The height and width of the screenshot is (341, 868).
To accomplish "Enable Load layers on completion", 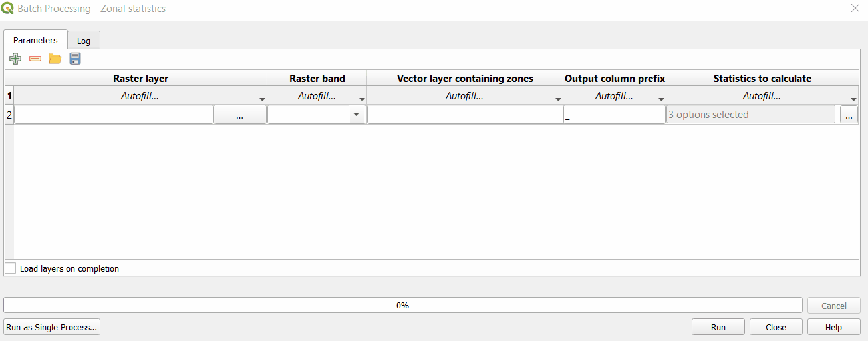I will pyautogui.click(x=11, y=268).
